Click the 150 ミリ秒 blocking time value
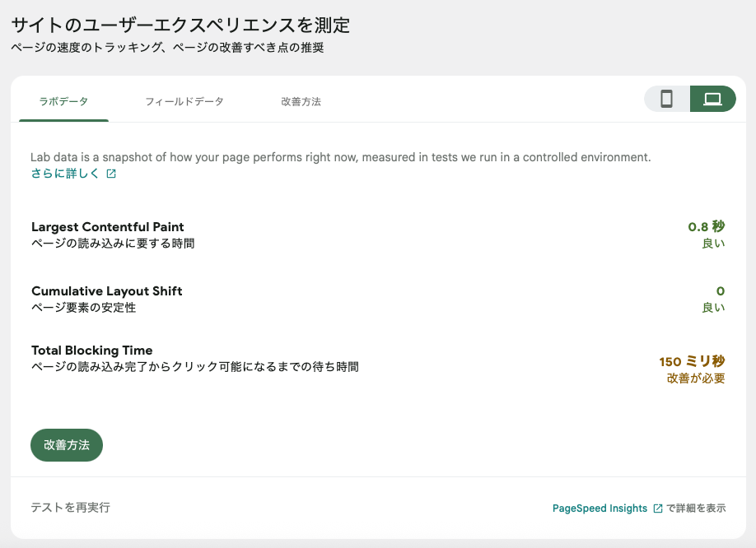Image resolution: width=756 pixels, height=548 pixels. coord(692,362)
